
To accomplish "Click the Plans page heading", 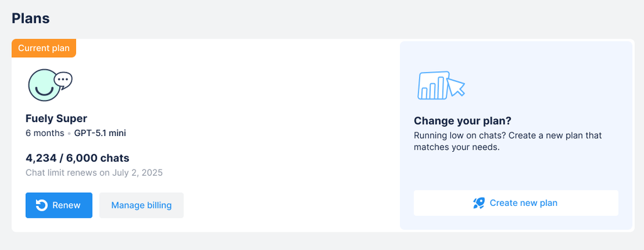I will [30, 18].
